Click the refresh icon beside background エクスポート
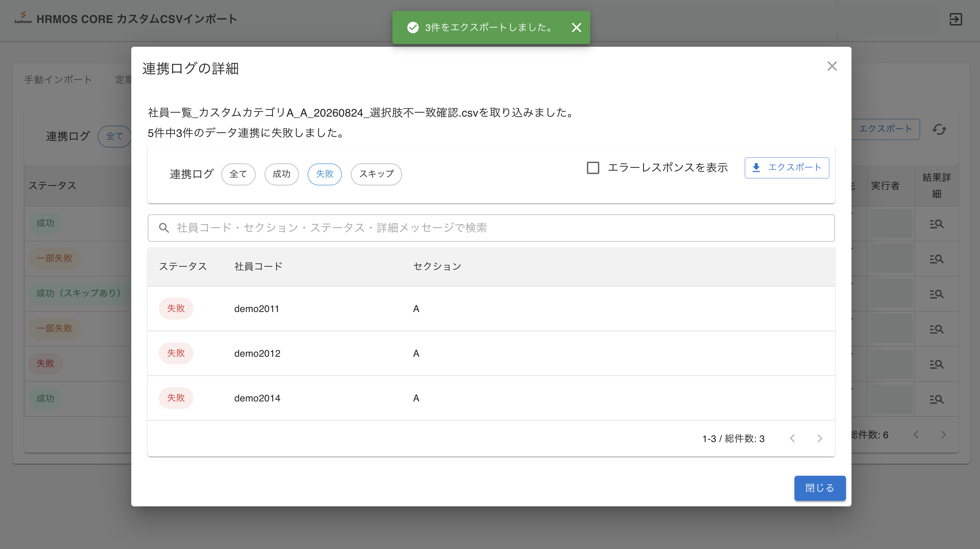 pos(939,129)
